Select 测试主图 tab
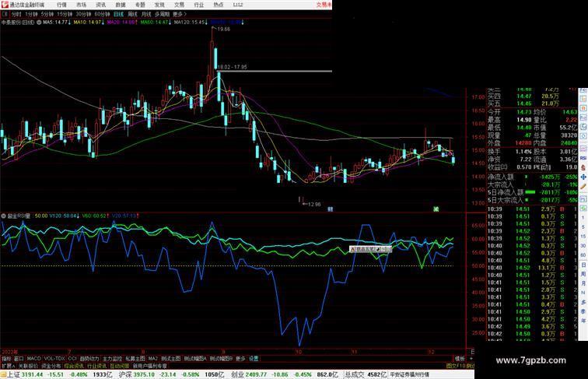This screenshot has height=379, width=588. (171, 359)
